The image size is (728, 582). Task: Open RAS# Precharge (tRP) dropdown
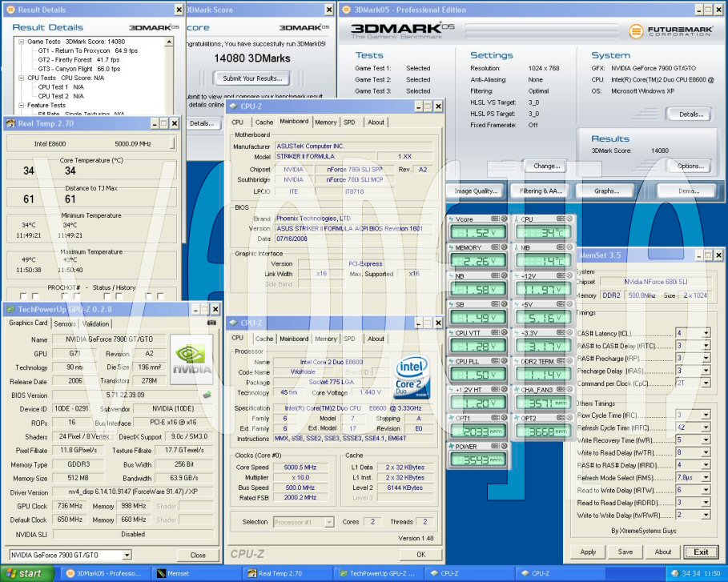(706, 359)
